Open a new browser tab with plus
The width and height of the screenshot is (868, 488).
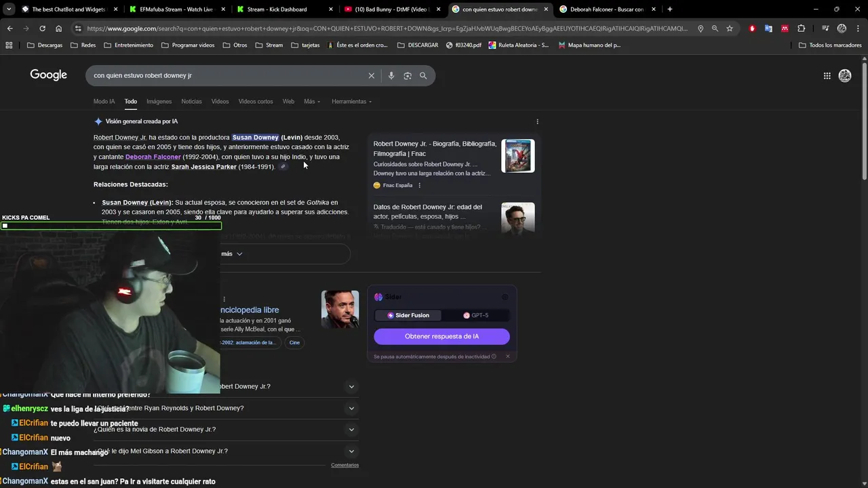670,9
